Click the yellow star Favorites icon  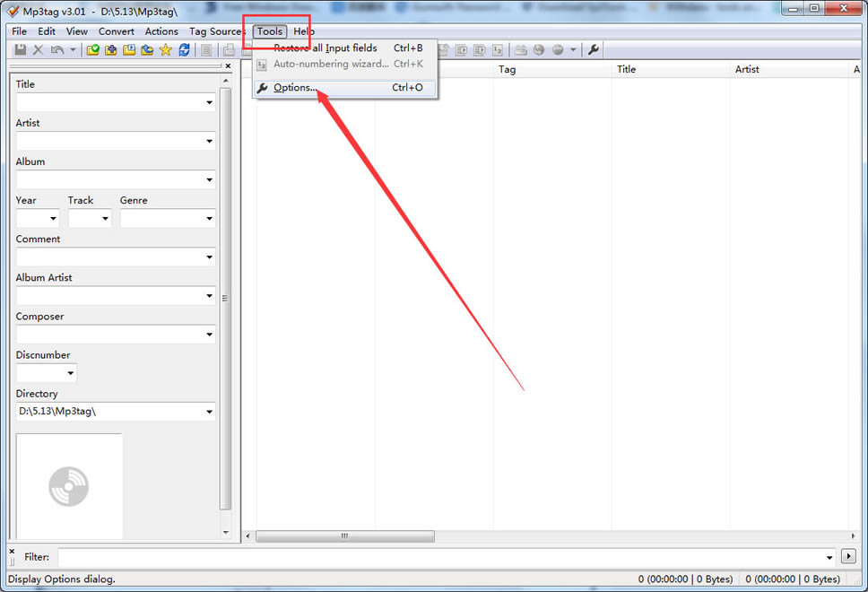coord(165,50)
